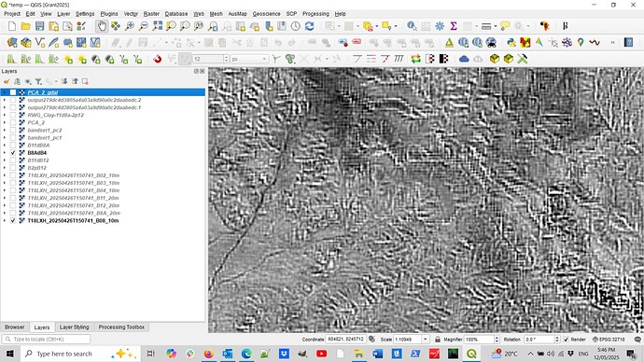Click the Type to locate search field

click(46, 340)
